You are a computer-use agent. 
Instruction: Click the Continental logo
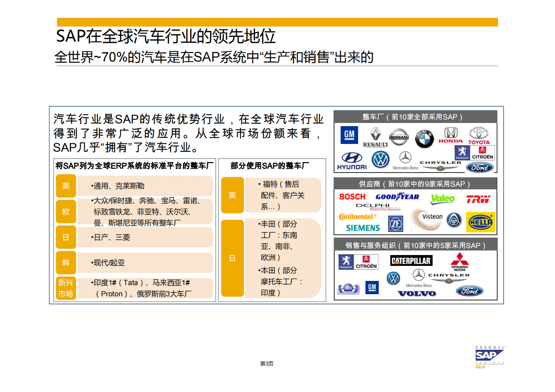tap(358, 217)
